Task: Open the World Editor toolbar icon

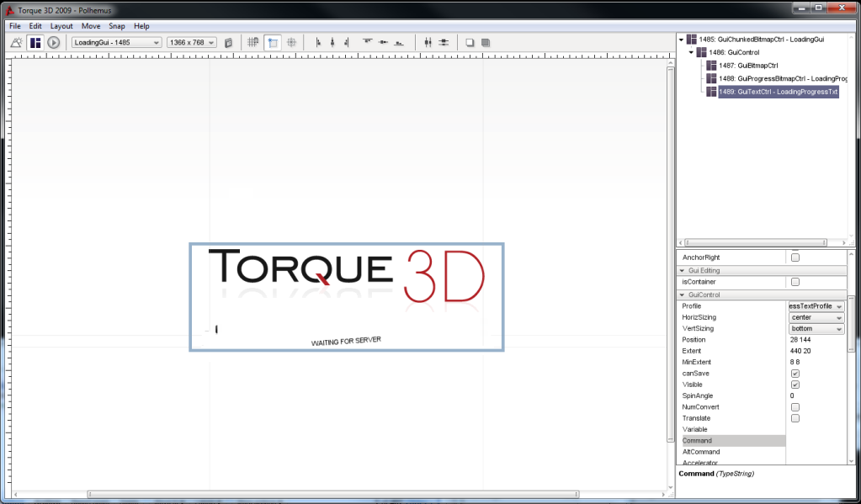Action: tap(15, 42)
